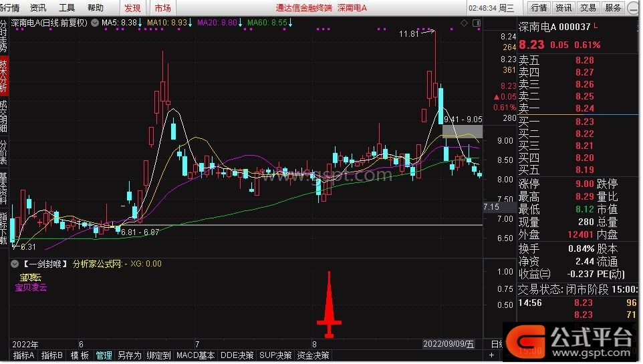643x364 pixels.
Task: Select the 分价表 sidebar tab
Action: click(4, 152)
